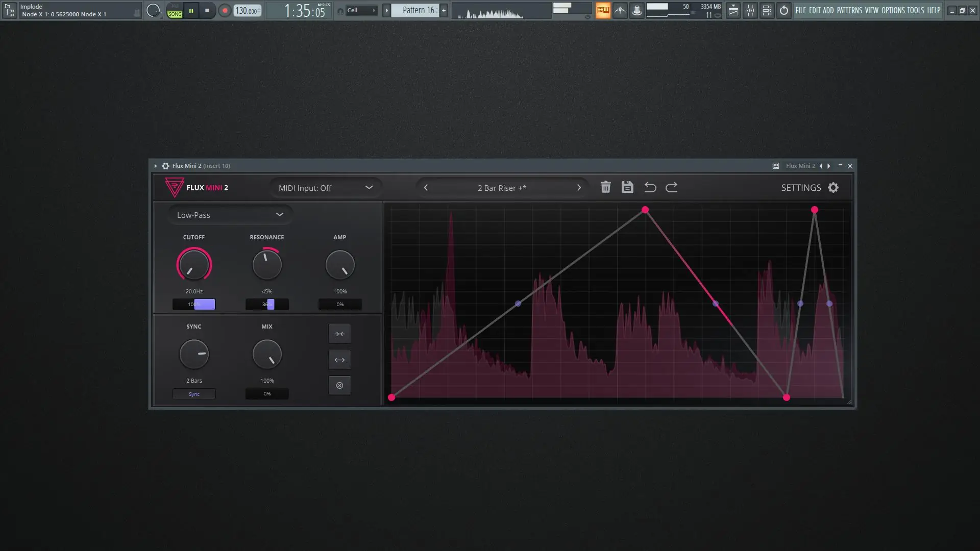Delete the current preset via trash icon
Screen dimensions: 980x551
[x=606, y=187]
